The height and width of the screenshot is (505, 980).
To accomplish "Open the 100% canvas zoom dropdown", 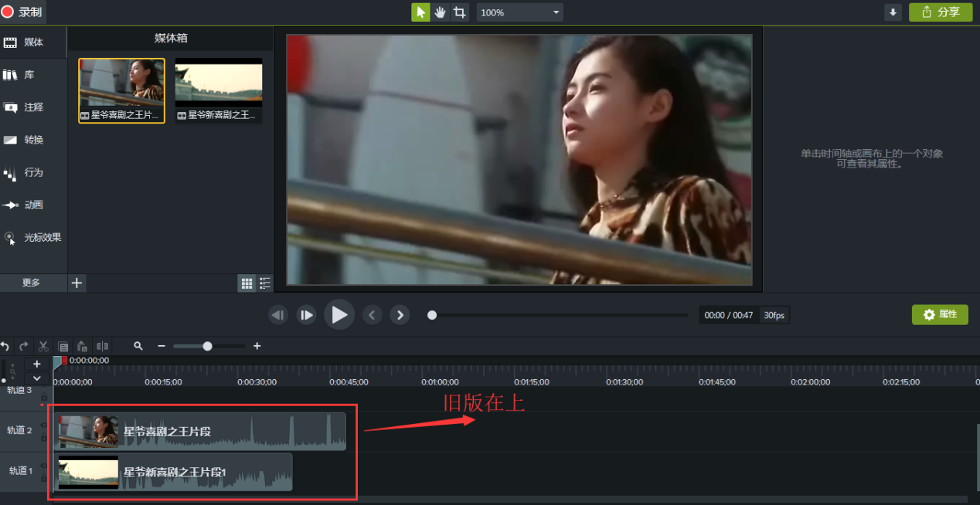I will (x=519, y=12).
